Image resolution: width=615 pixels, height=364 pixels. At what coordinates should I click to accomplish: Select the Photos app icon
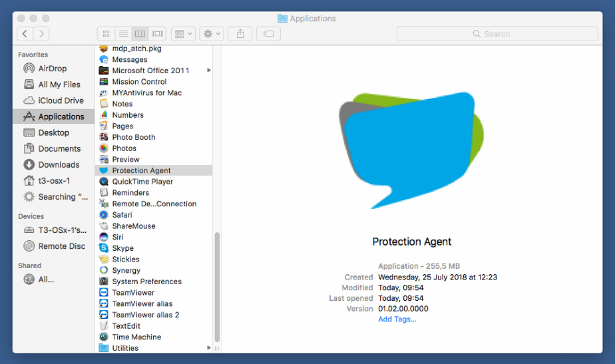pos(104,148)
